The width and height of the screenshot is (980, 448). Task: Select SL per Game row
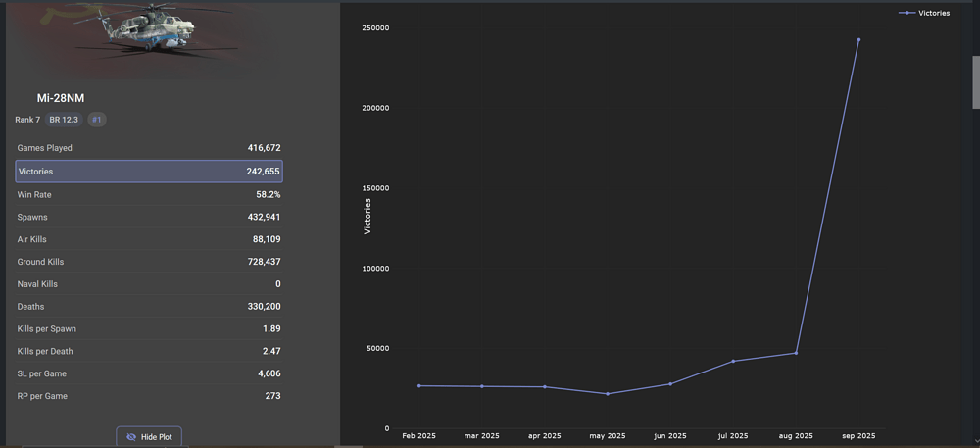pyautogui.click(x=149, y=373)
